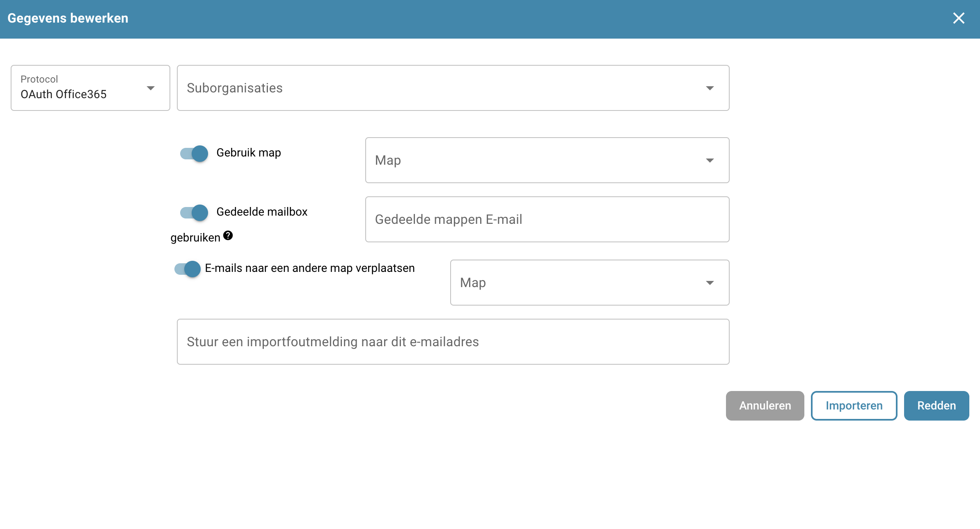
Task: Click the Importeren button
Action: [x=854, y=406]
